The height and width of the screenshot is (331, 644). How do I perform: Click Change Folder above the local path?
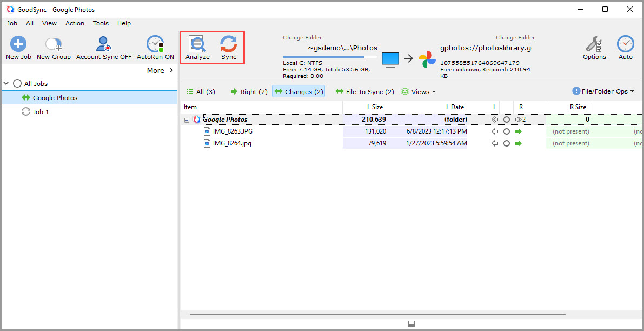pos(302,37)
